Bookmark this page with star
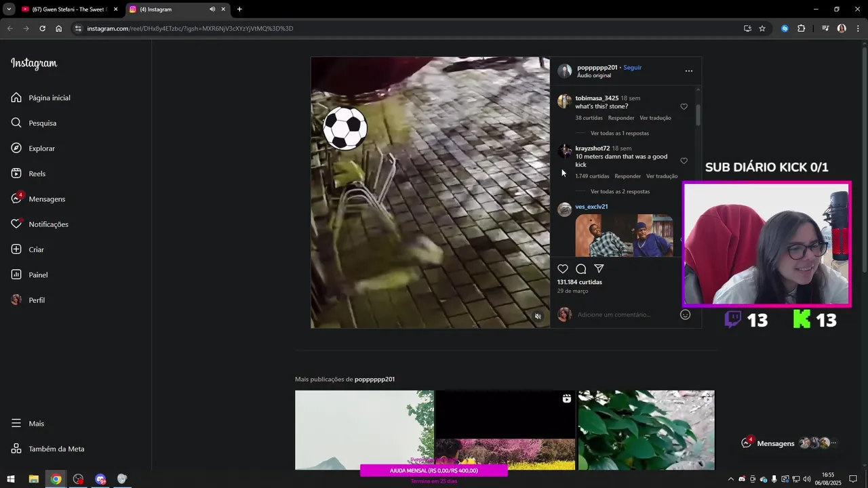The width and height of the screenshot is (868, 488). pos(762,28)
